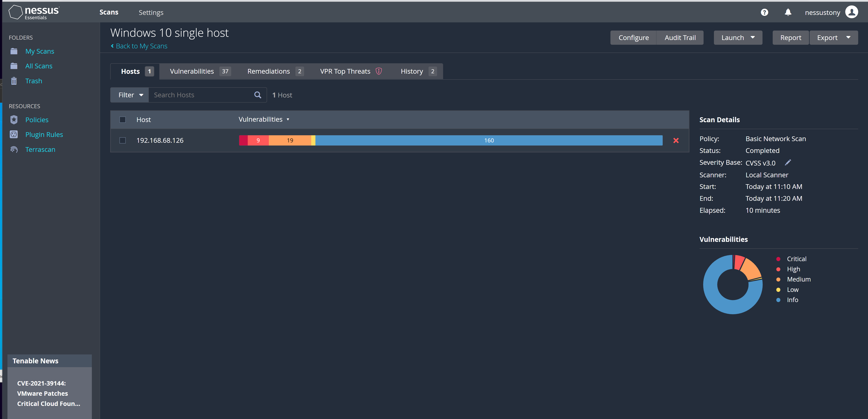The height and width of the screenshot is (419, 868).
Task: Open the notifications bell
Action: [x=788, y=12]
